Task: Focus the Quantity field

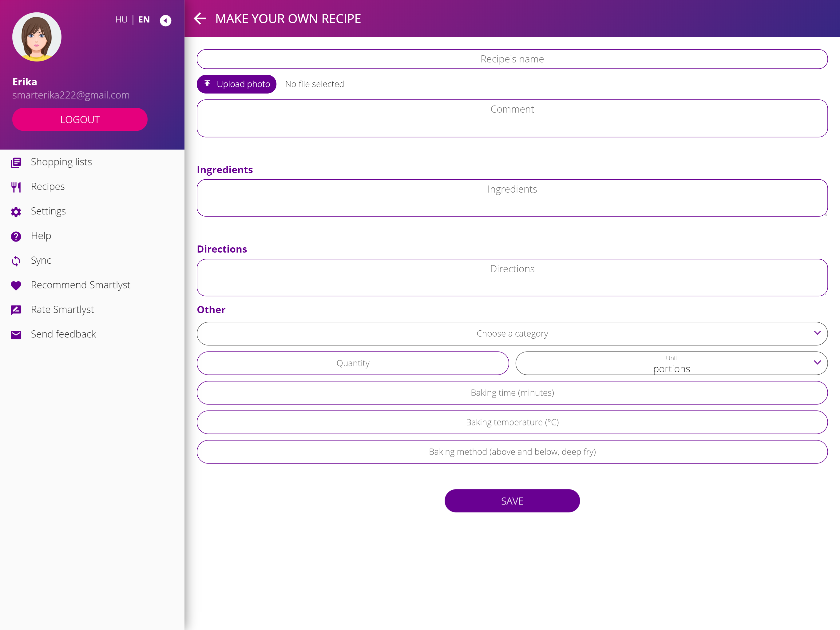Action: tap(353, 363)
